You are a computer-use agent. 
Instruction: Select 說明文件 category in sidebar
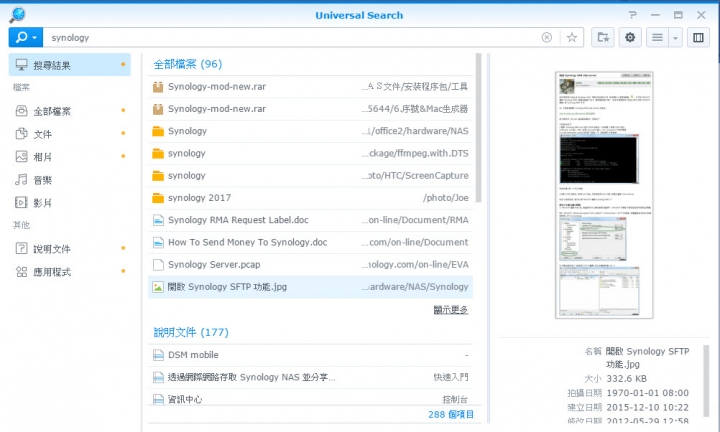[x=70, y=248]
